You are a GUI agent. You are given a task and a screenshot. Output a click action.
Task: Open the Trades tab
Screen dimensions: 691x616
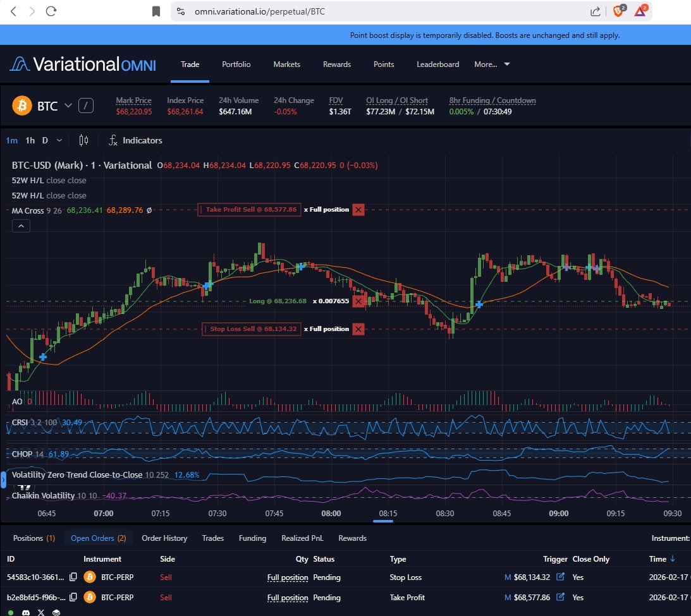[213, 538]
